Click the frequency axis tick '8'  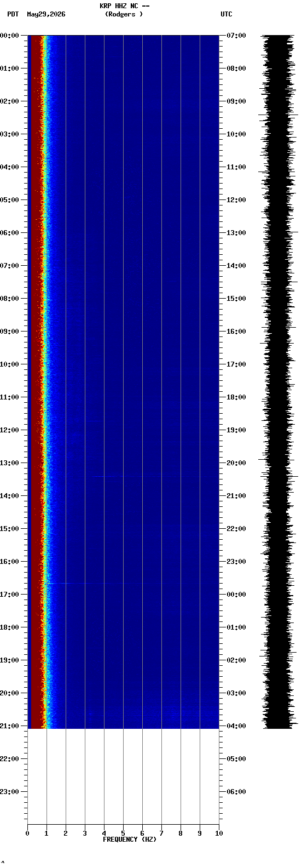(x=181, y=833)
